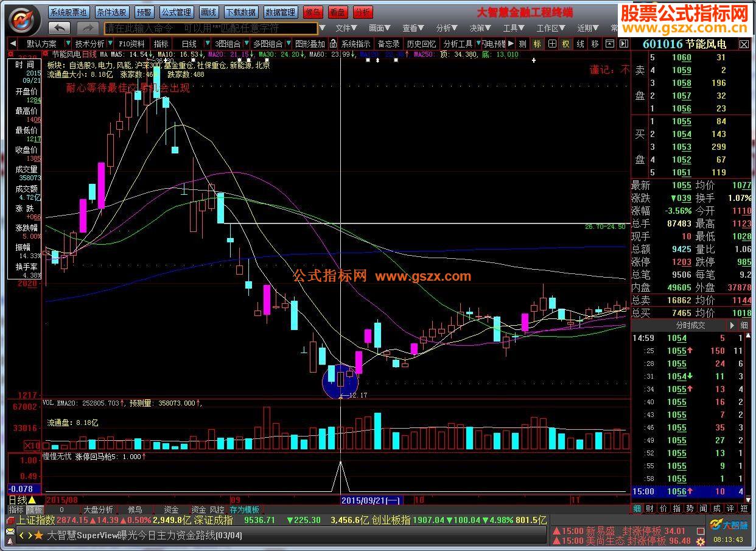Screen dimensions: 756x551
Task: Click the collapse panel up-arrow icon
Action: tap(611, 44)
